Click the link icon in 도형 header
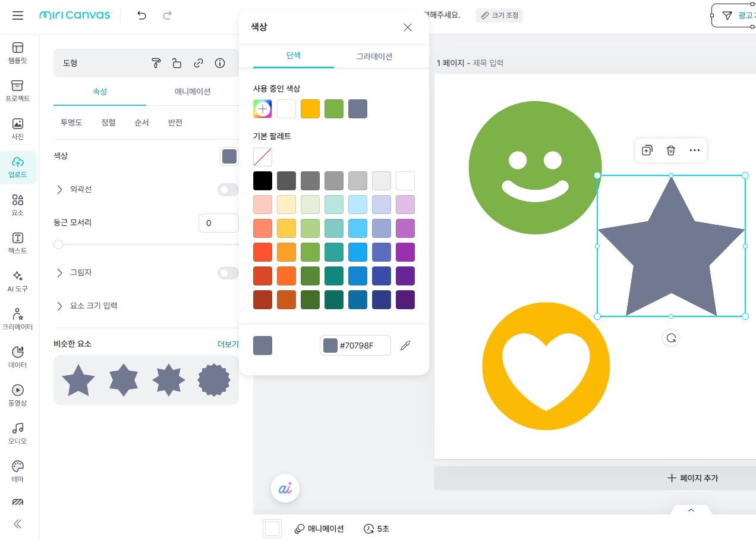Viewport: 756px width, 540px height. [199, 63]
